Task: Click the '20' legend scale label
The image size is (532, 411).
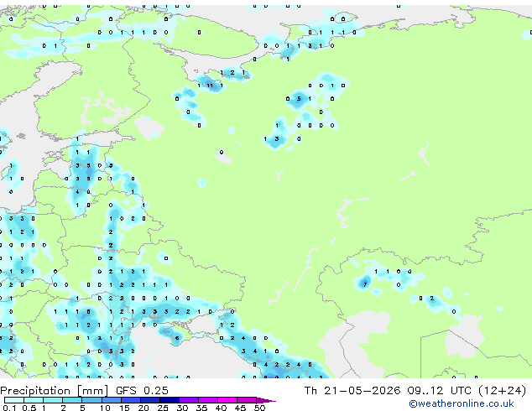Action: pyautogui.click(x=143, y=408)
